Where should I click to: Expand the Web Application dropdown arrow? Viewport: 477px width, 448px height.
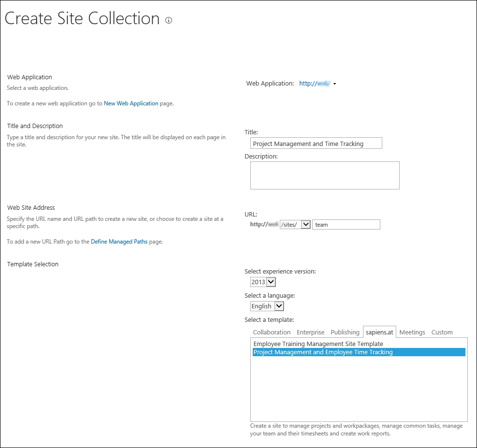pyautogui.click(x=334, y=84)
